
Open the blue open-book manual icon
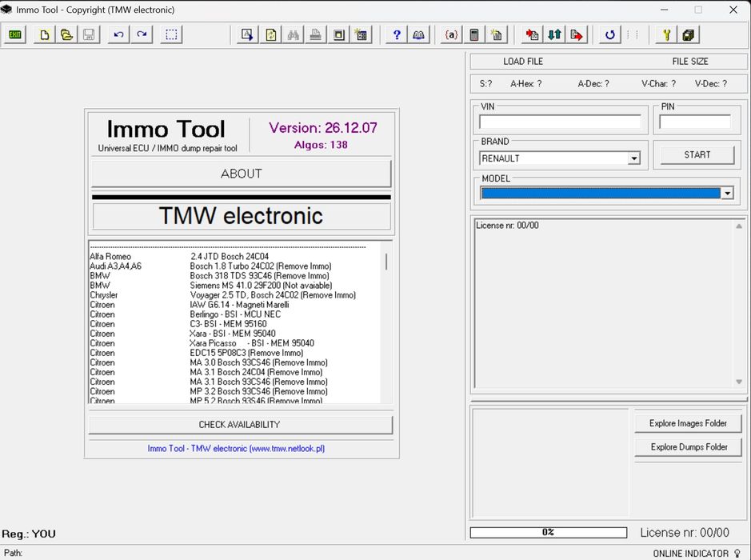[x=418, y=34]
